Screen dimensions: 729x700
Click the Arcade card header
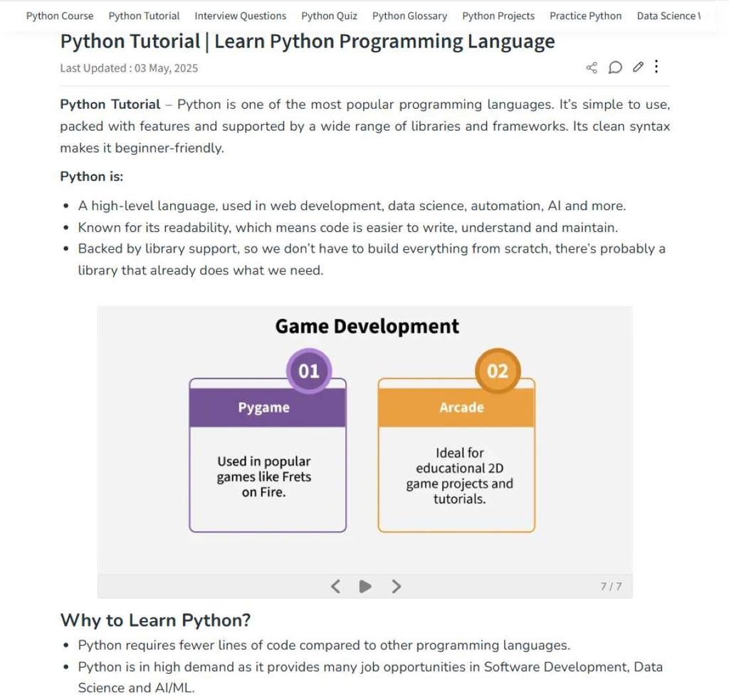tap(456, 407)
